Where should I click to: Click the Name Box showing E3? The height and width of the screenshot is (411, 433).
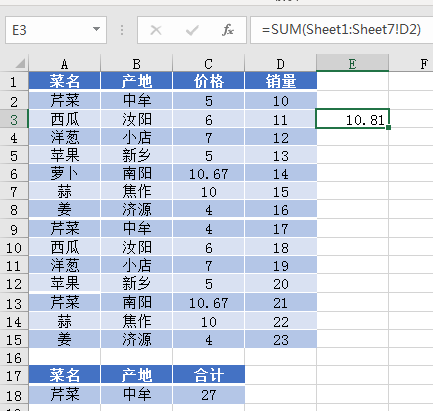[x=56, y=30]
